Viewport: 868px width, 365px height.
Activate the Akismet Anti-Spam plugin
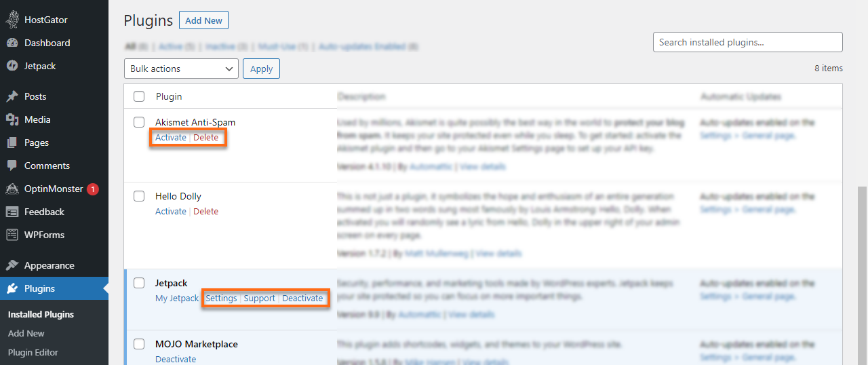click(x=171, y=137)
